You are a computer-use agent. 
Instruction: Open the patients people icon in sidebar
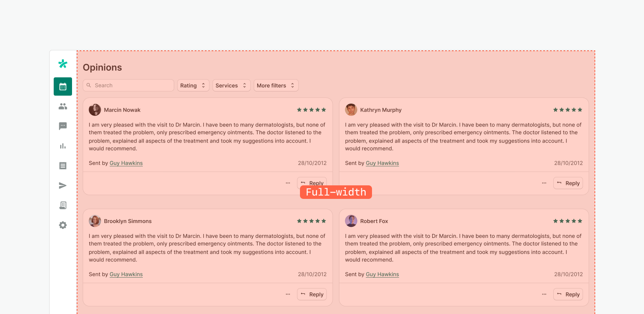coord(63,106)
